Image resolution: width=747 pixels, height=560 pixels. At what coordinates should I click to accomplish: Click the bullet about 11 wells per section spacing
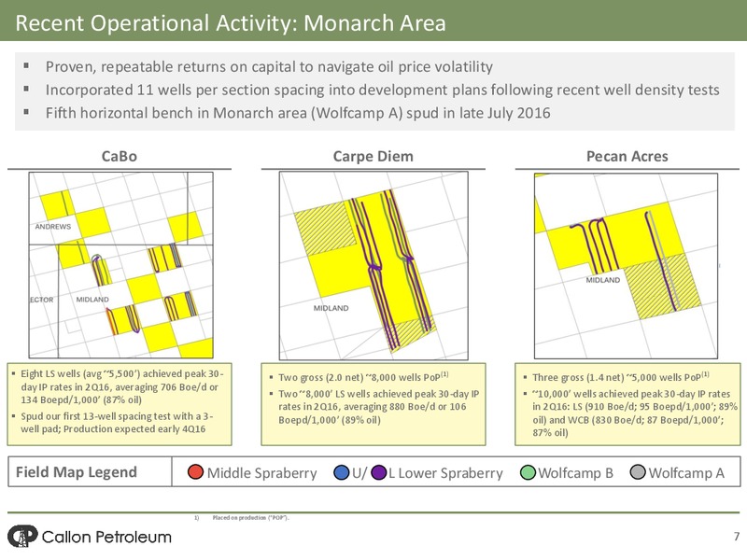[x=383, y=90]
